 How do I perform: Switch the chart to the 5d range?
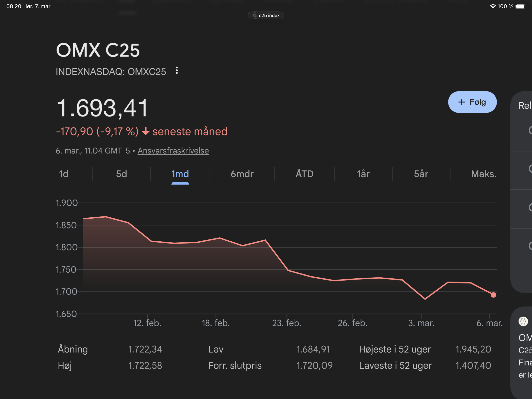122,174
